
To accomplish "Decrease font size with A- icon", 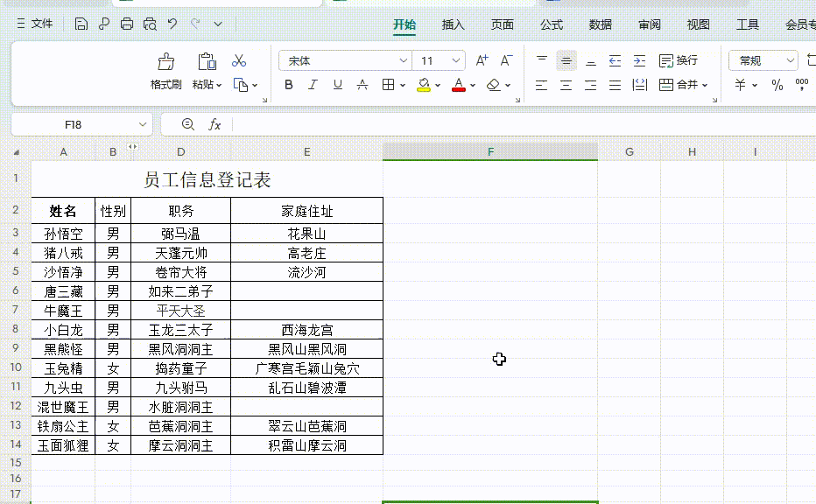I will click(506, 61).
